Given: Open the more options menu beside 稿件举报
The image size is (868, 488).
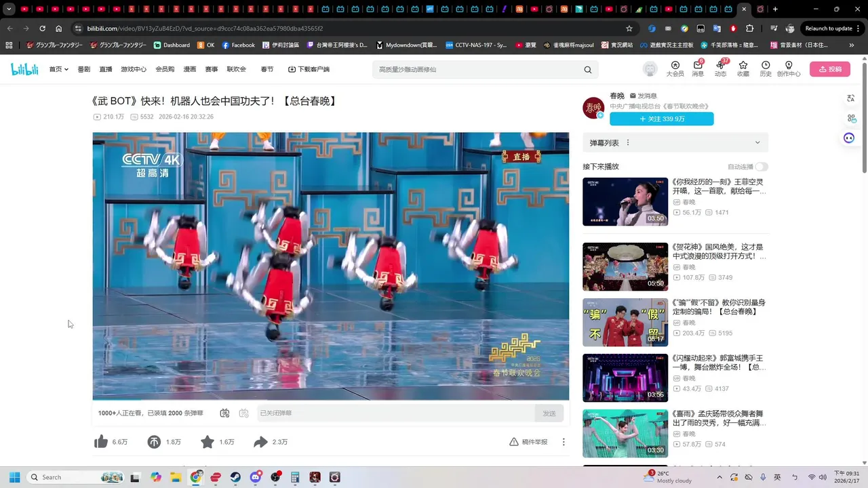Looking at the screenshot, I should [x=564, y=442].
